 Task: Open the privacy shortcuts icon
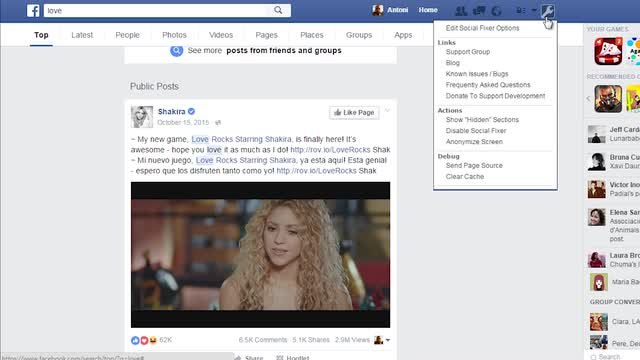click(520, 11)
